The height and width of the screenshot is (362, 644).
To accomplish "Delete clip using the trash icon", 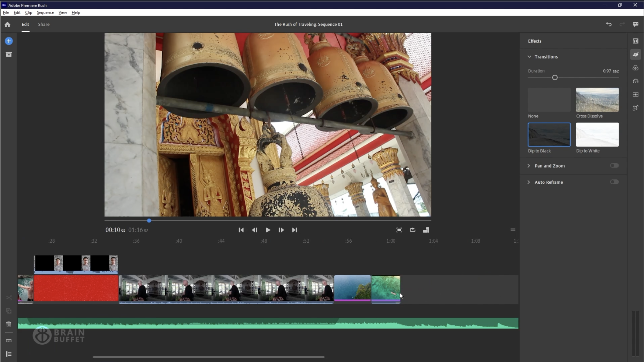I will tap(8, 324).
